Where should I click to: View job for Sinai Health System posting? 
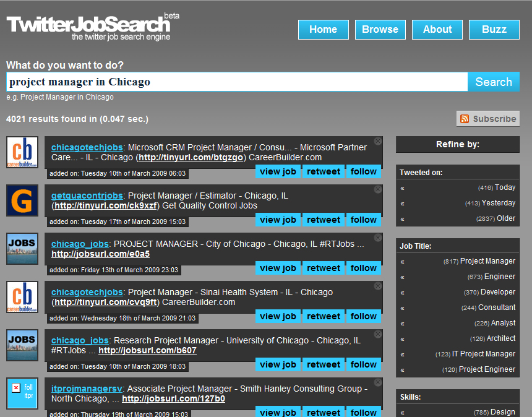click(278, 316)
